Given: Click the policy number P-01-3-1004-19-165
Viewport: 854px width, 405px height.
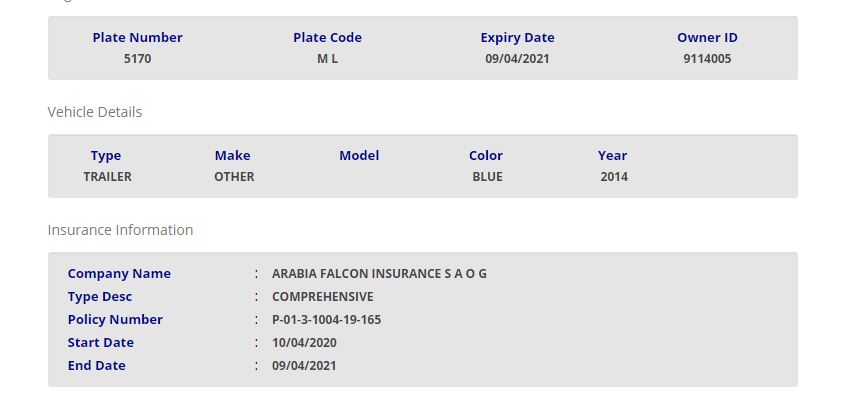Looking at the screenshot, I should 326,320.
